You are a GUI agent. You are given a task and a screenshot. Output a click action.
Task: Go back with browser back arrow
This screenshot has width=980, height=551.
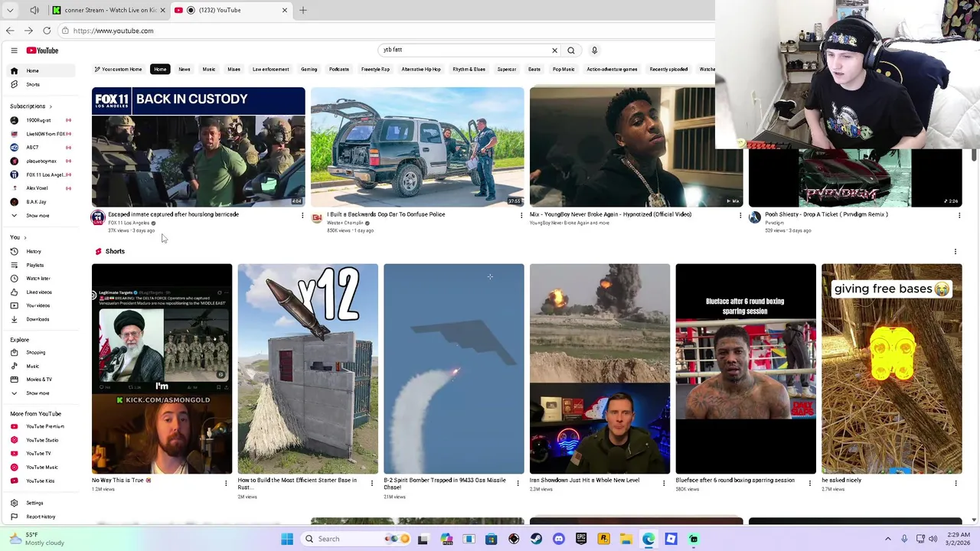click(x=10, y=31)
